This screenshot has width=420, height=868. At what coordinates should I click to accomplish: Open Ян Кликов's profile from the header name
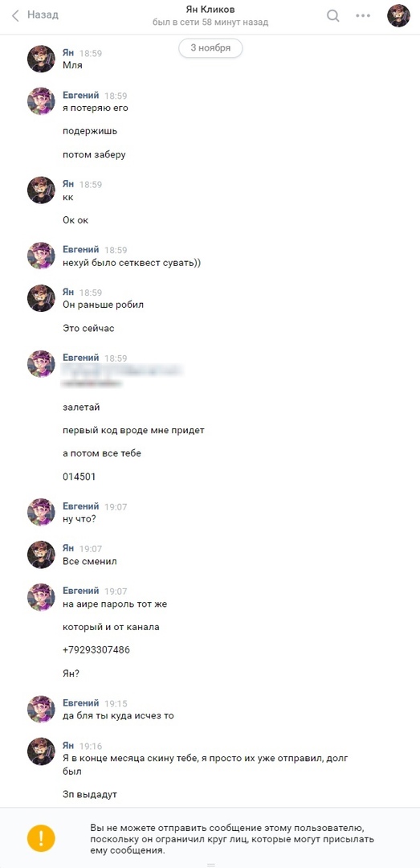pyautogui.click(x=210, y=10)
